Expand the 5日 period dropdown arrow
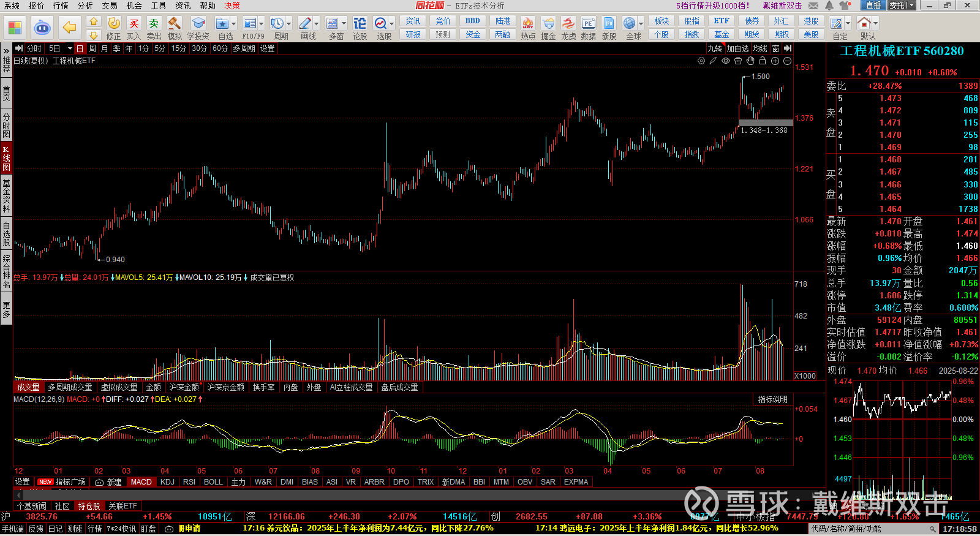 70,48
